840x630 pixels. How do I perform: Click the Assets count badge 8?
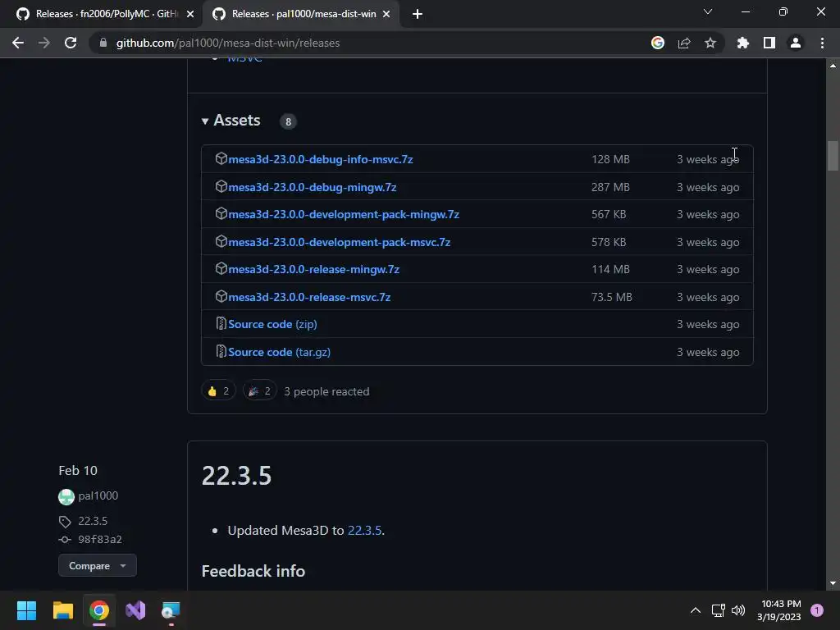[x=288, y=121]
